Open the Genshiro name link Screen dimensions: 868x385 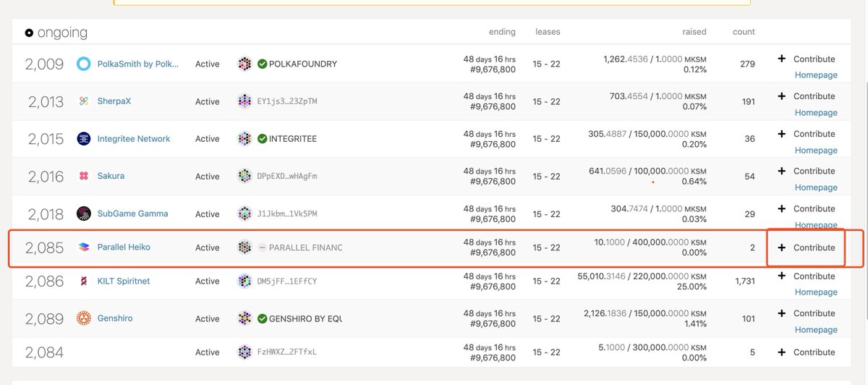tap(115, 318)
